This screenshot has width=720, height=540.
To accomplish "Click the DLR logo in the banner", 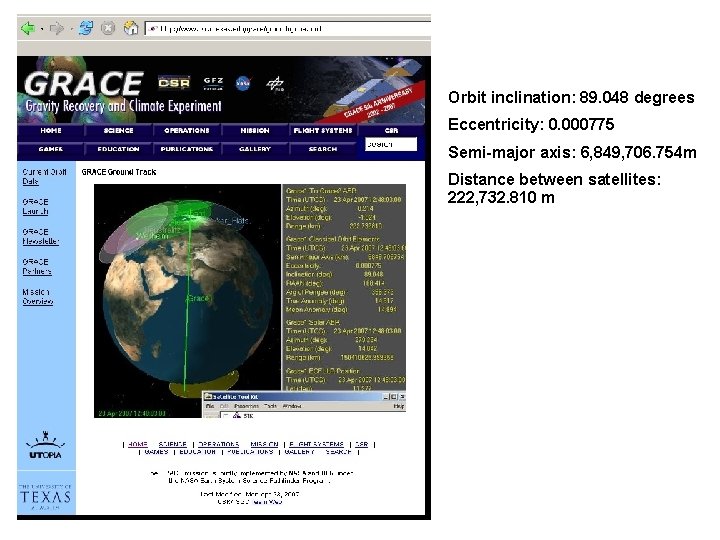I will [x=276, y=84].
